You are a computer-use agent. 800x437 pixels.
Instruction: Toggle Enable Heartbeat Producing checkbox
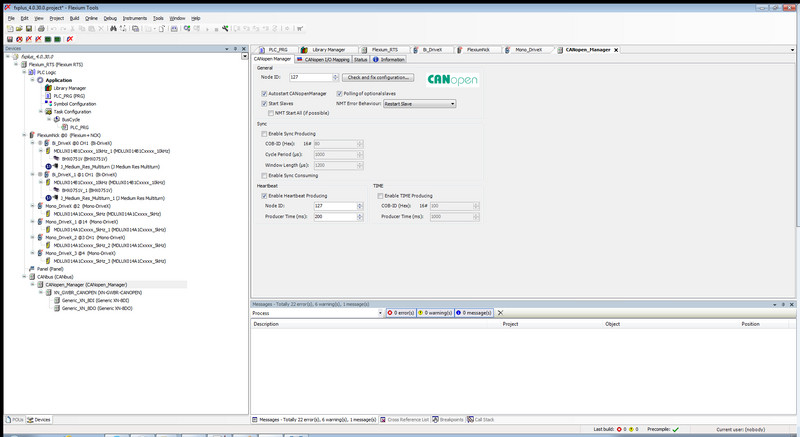tap(265, 196)
